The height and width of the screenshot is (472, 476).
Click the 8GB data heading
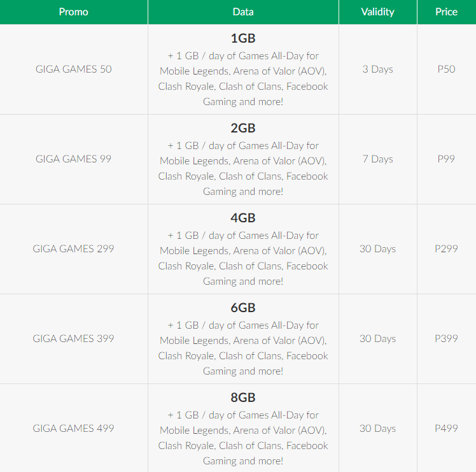(243, 398)
